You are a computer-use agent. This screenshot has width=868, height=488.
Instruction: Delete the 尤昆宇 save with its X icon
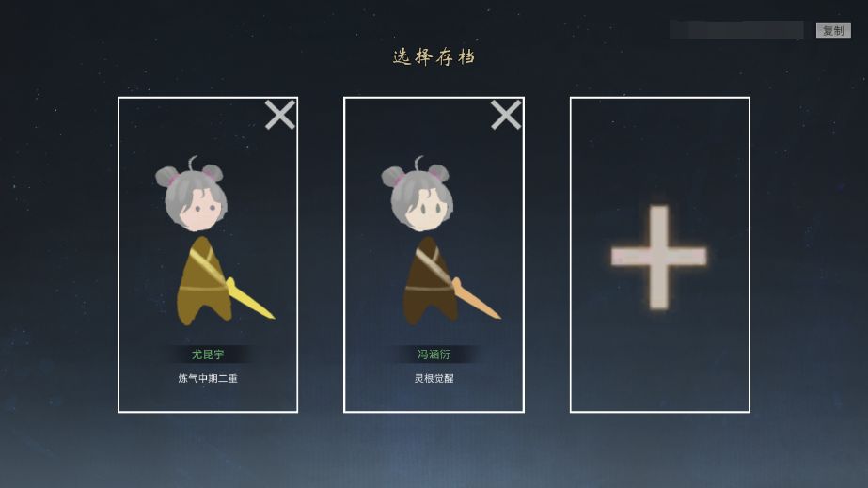[x=279, y=115]
